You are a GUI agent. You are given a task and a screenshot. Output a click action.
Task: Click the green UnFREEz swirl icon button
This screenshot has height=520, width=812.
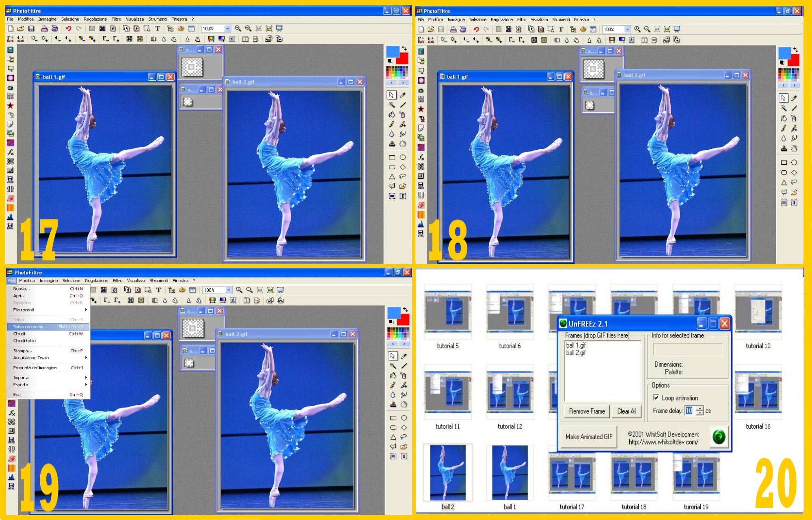coord(719,436)
